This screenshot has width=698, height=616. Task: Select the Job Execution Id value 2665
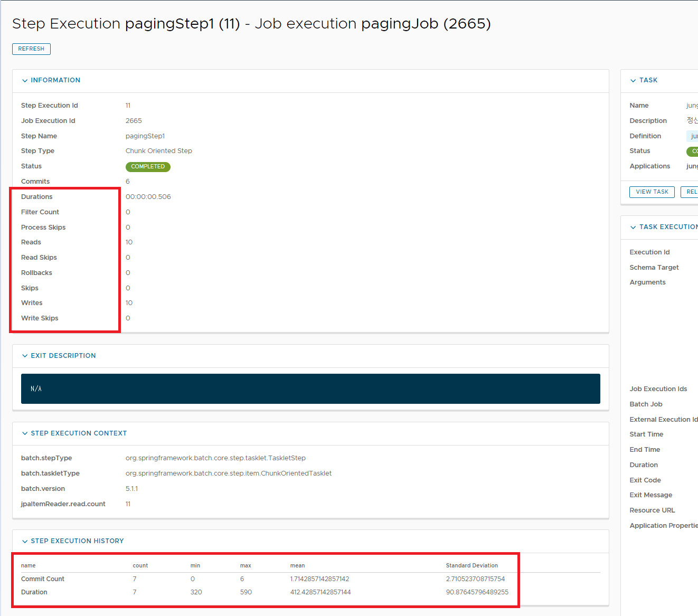134,121
